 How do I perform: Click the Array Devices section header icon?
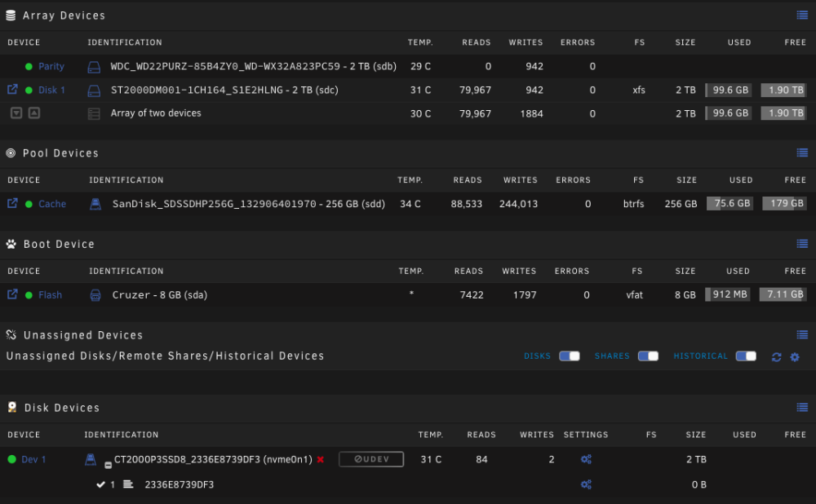[x=11, y=15]
